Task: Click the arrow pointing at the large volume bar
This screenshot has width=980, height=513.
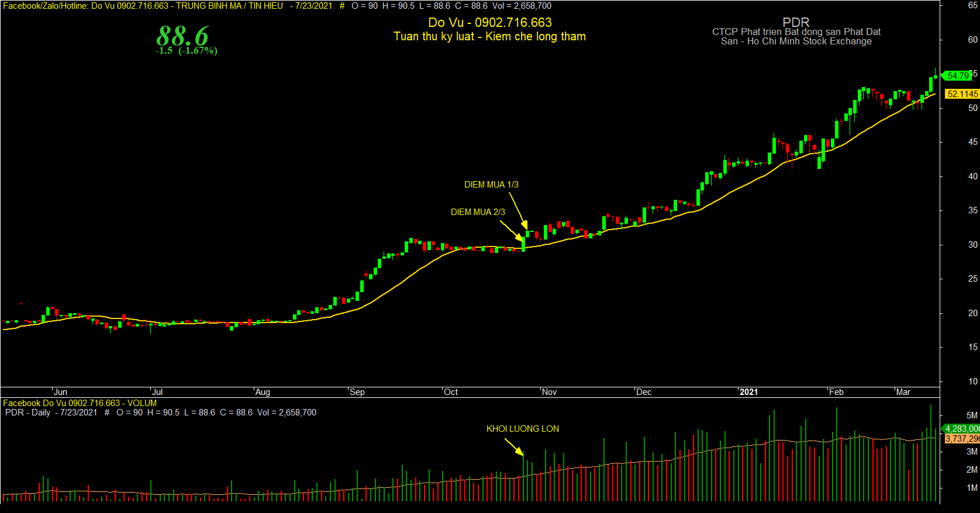Action: click(514, 446)
